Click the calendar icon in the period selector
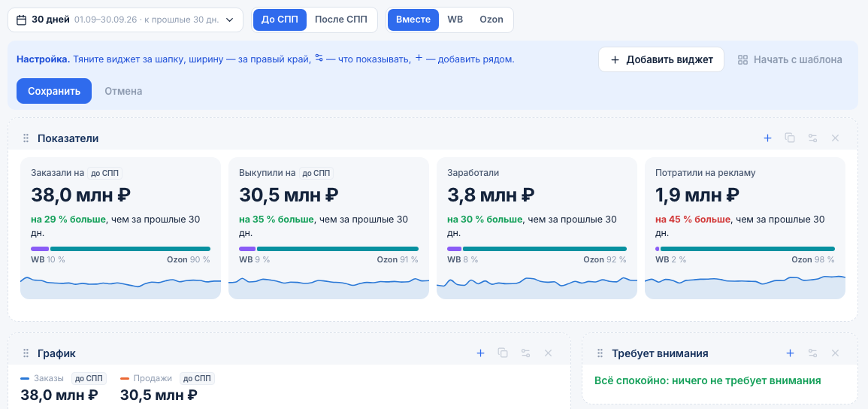 tap(22, 20)
